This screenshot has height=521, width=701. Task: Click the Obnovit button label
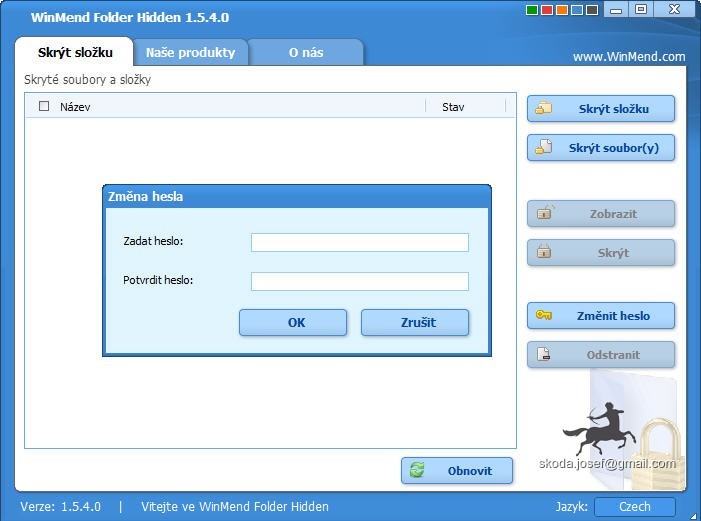[x=470, y=471]
